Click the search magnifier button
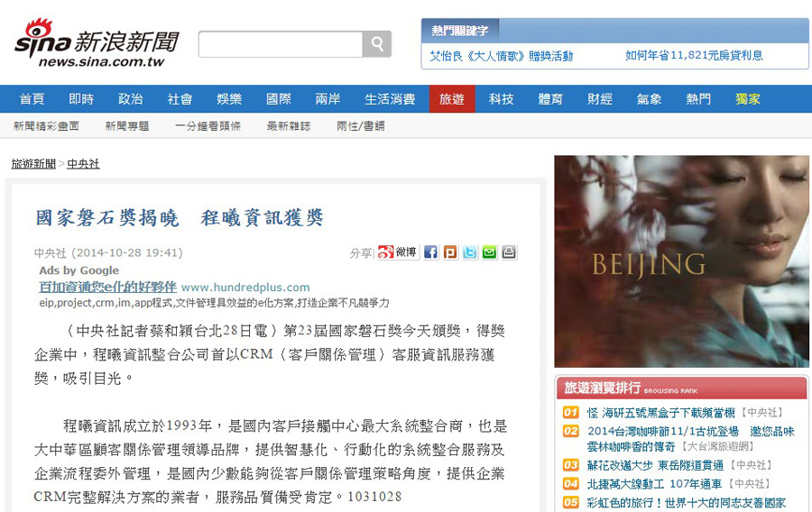Screen dimensions: 812x512 tap(376, 44)
